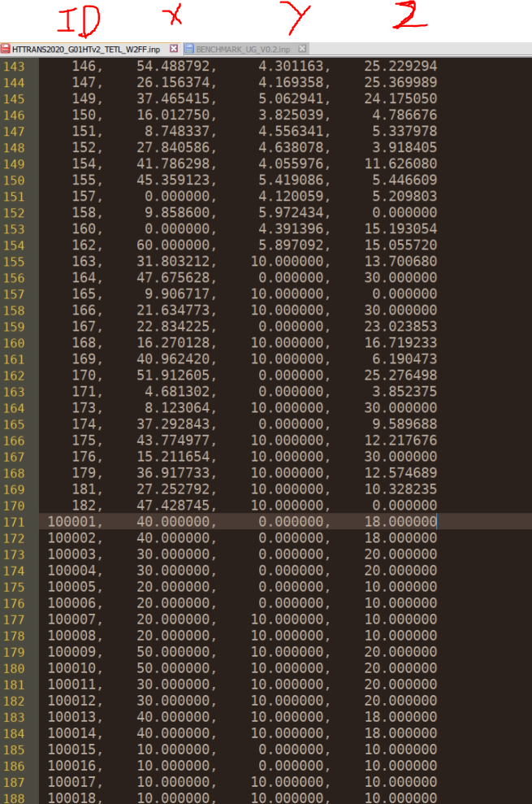Screen dimensions: 532x804
Task: Click node ID 100001
Action: [x=71, y=521]
